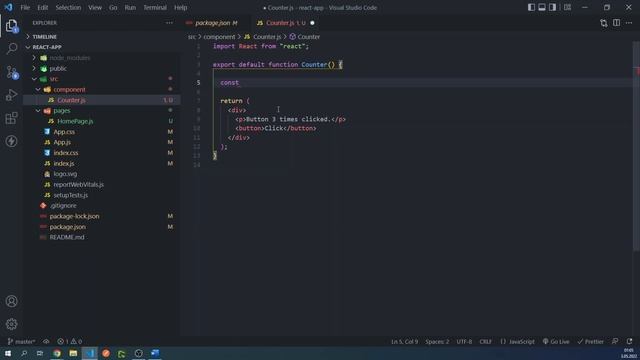Viewport: 640px width, 360px height.
Task: Click the editor vertical scrollbar
Action: 636,147
